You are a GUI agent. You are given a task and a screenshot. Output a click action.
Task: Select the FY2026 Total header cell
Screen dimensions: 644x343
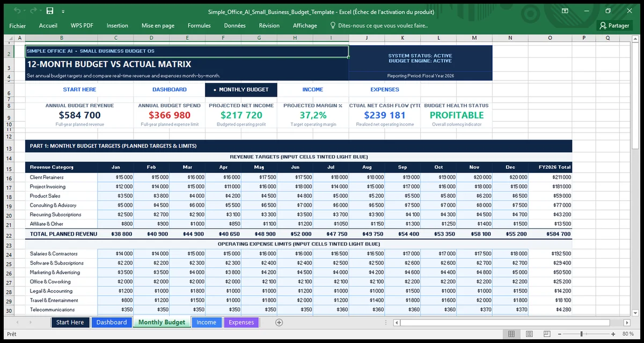550,167
